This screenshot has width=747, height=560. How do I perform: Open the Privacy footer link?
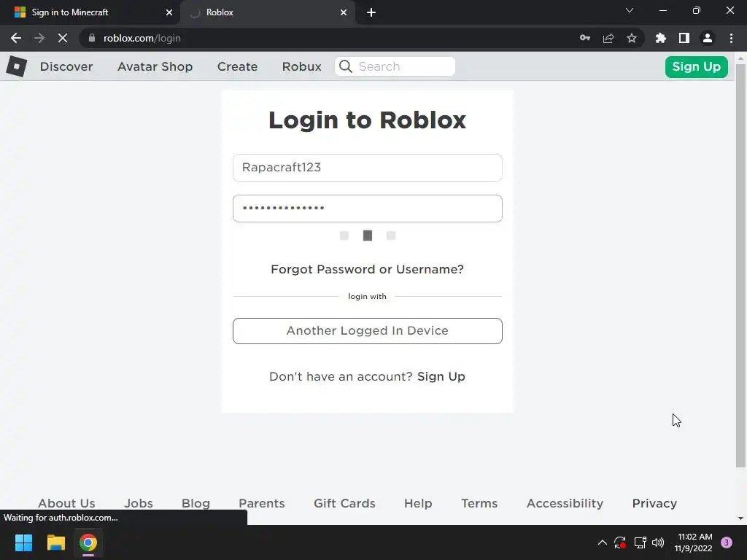654,503
